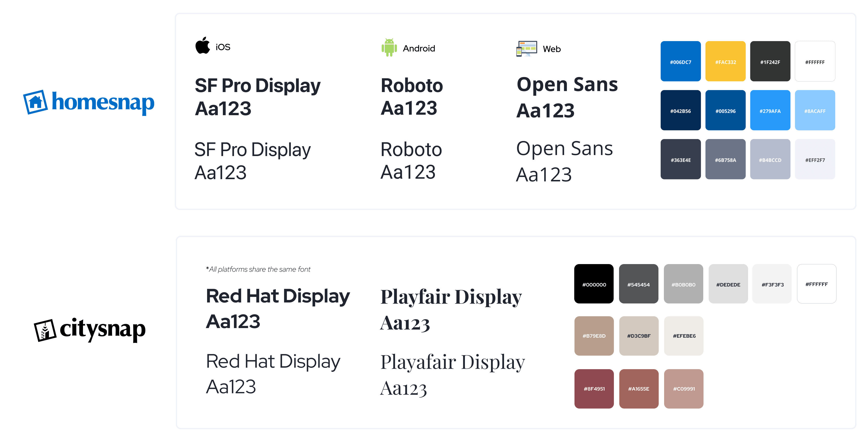Select the #006DC7 blue swatch
868x443 pixels.
[x=680, y=61]
